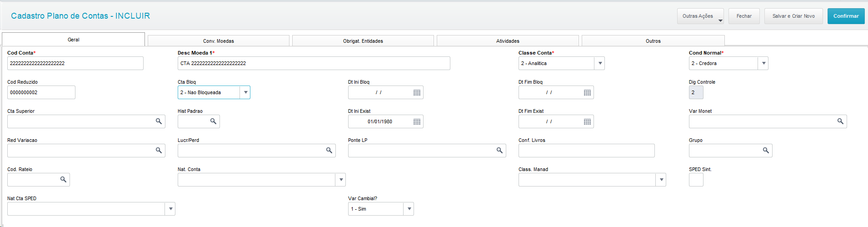
Task: Open the Obrigat. Entidades tab
Action: coord(363,41)
